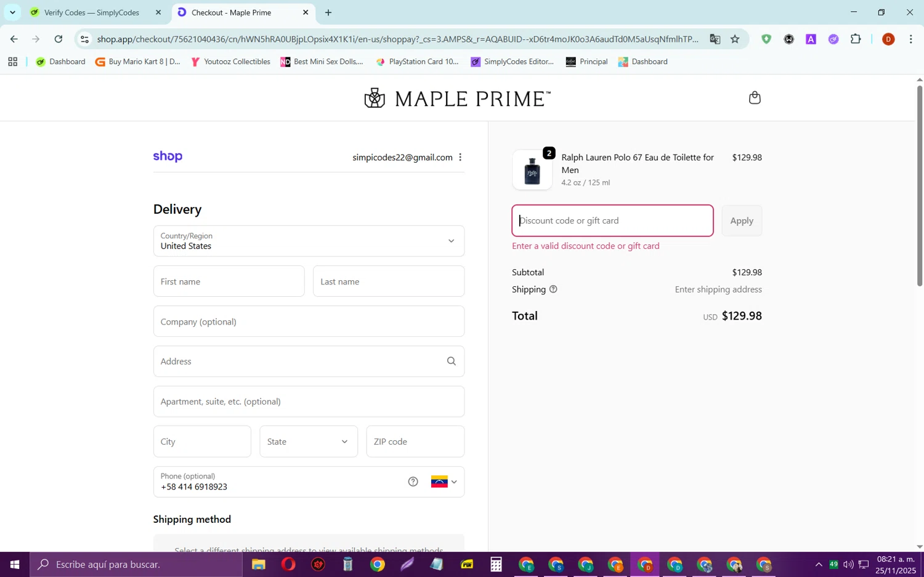
Task: Open the apps grid in bookmarks bar
Action: tap(12, 62)
